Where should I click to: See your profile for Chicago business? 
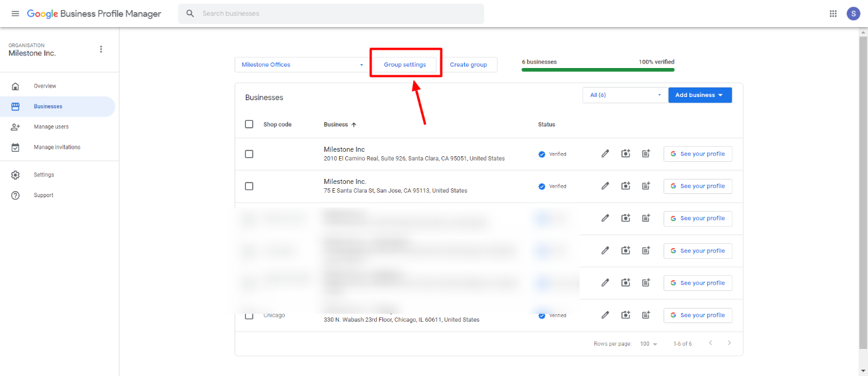coord(698,315)
